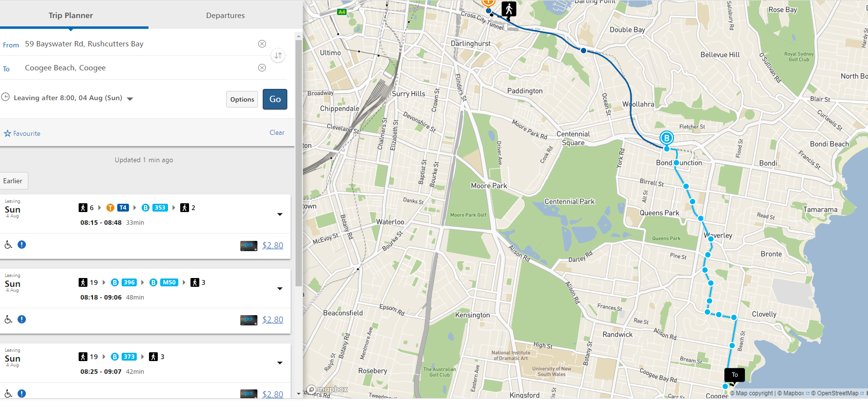
Task: Click the M50 bus route badge
Action: click(169, 282)
